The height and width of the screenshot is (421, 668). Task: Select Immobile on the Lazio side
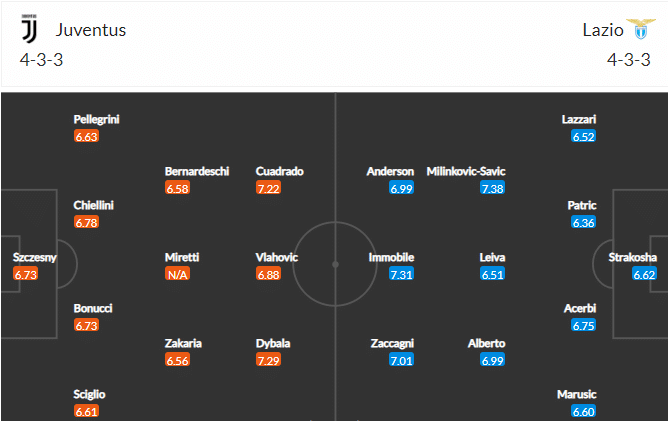point(391,257)
